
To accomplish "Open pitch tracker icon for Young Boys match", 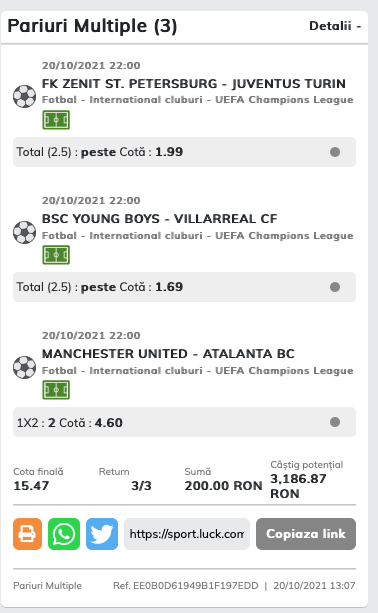I will (56, 255).
